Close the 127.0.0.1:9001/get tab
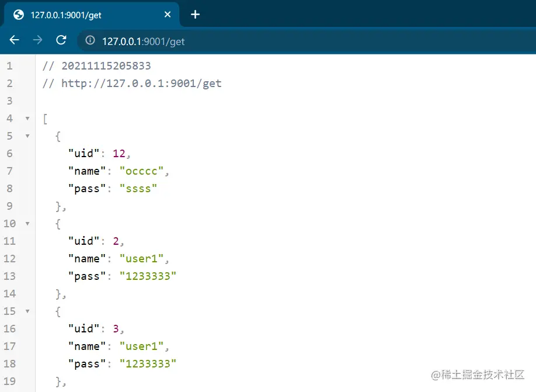Viewport: 536px width, 392px height. [168, 15]
